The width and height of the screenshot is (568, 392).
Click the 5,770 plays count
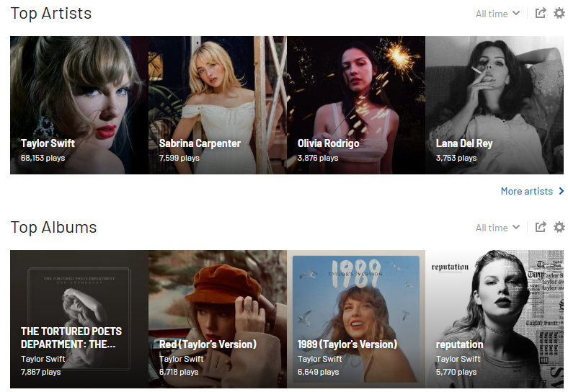tap(456, 372)
